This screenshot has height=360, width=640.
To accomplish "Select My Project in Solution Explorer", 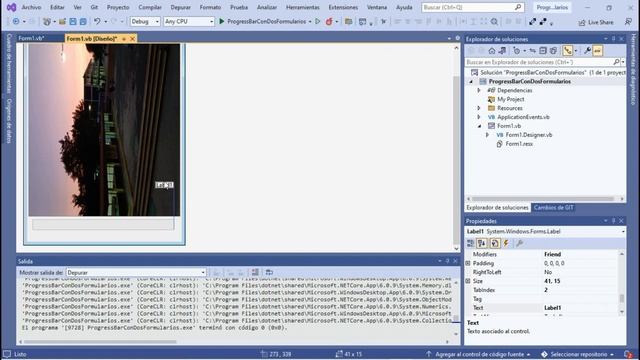I will [x=510, y=99].
